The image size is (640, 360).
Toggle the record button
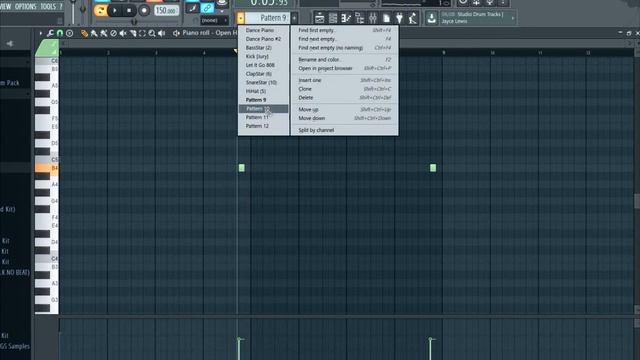144,11
